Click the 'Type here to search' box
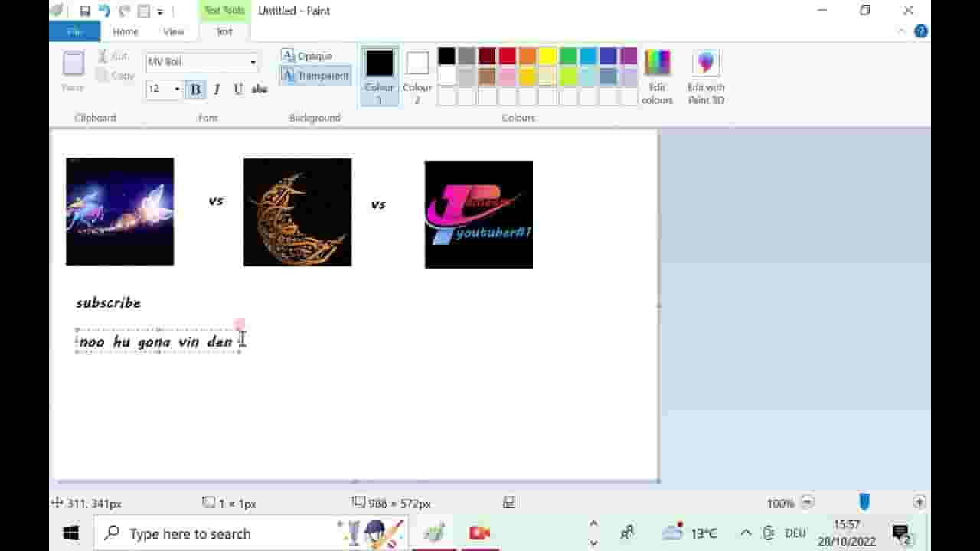 tap(251, 533)
